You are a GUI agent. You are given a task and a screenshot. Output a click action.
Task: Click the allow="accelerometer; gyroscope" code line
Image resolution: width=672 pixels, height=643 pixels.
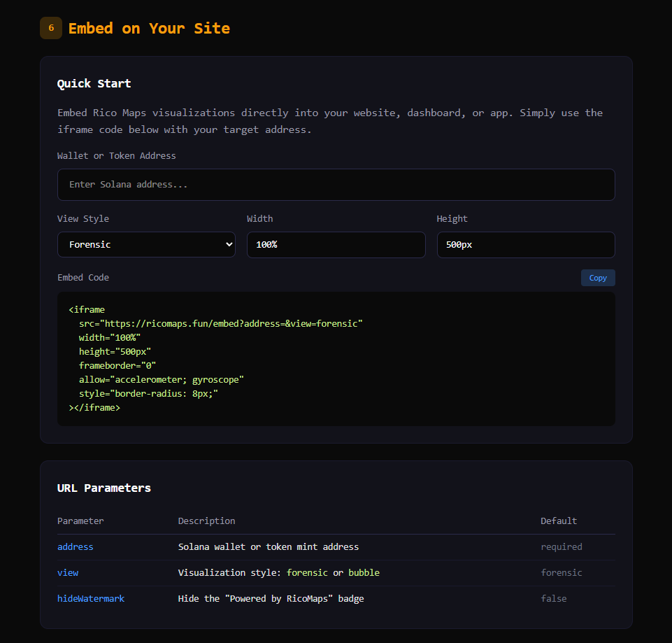tap(161, 380)
